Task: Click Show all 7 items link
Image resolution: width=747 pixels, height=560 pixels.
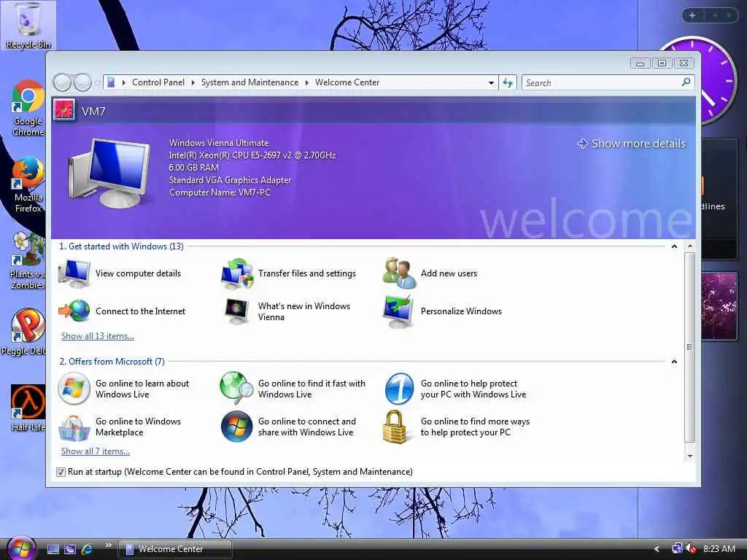Action: click(96, 451)
